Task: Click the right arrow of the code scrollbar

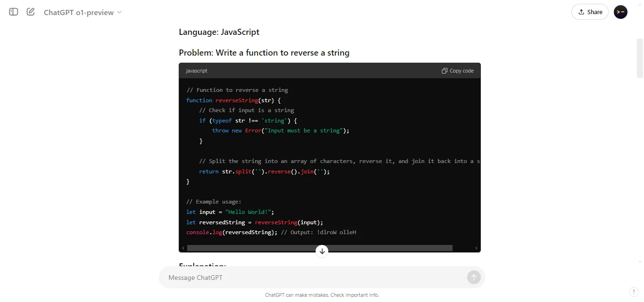Action: pos(477,248)
